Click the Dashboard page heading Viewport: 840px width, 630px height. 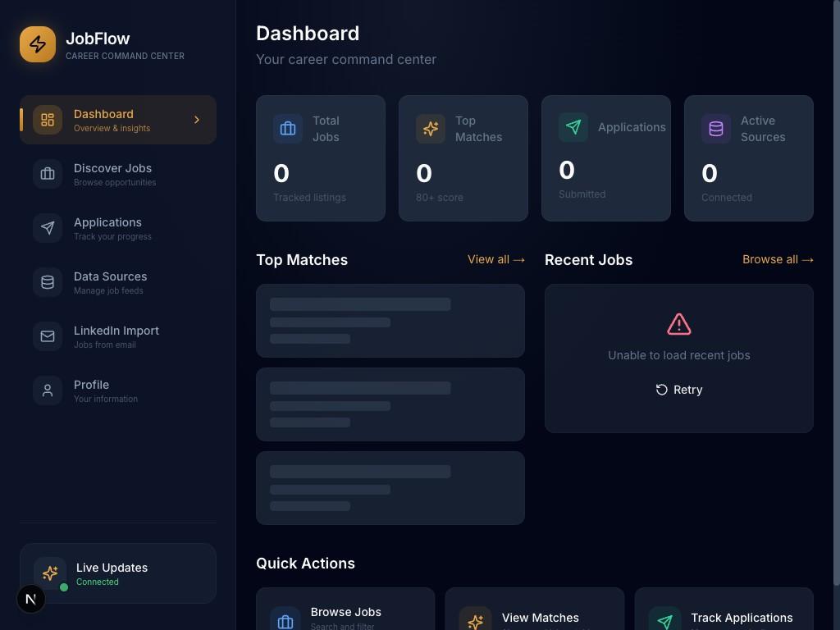click(308, 33)
